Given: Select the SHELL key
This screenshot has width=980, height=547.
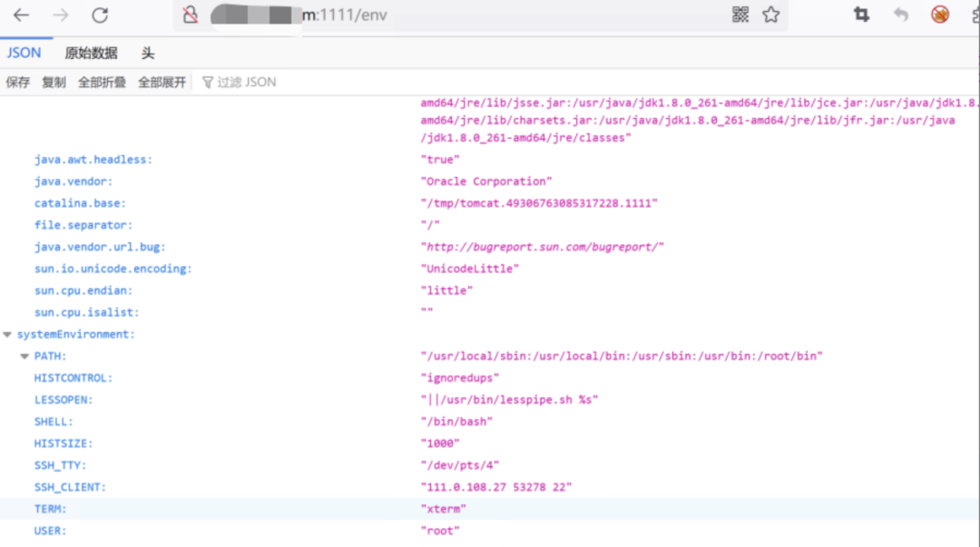Looking at the screenshot, I should point(54,422).
